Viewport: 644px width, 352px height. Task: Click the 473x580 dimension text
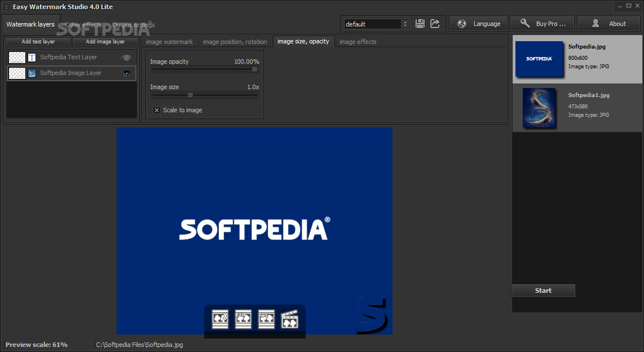[x=578, y=107]
